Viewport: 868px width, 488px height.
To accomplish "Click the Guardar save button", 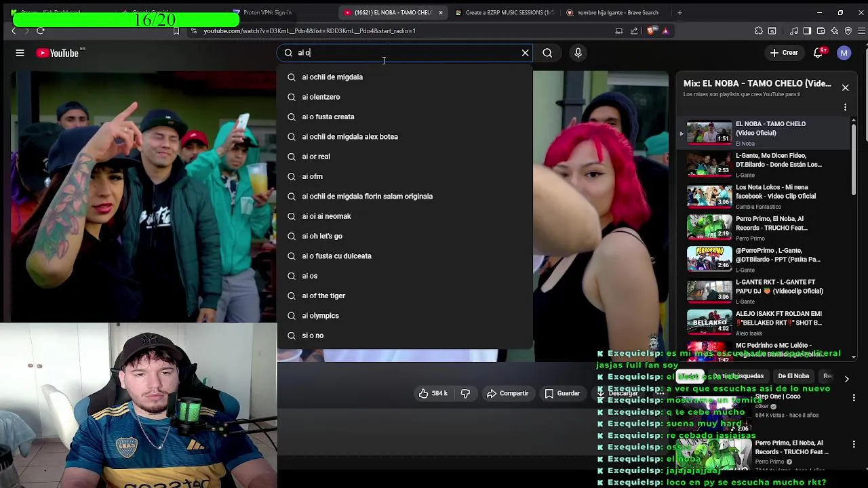I will pos(562,393).
